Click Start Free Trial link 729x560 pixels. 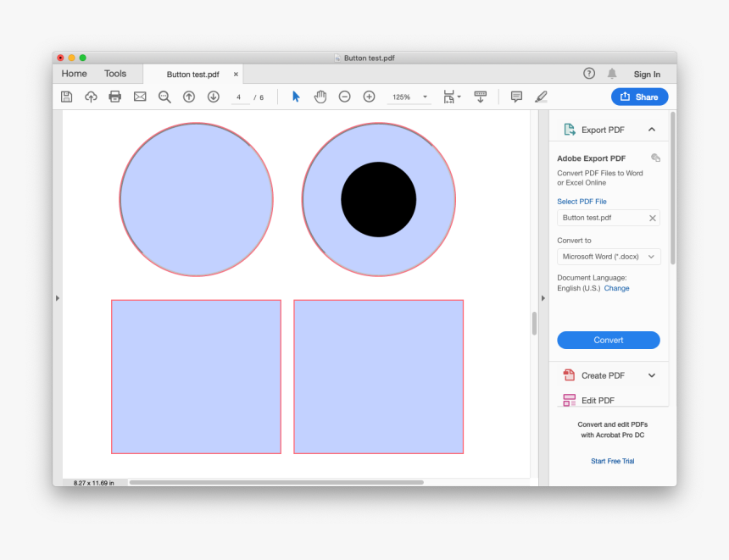tap(612, 461)
